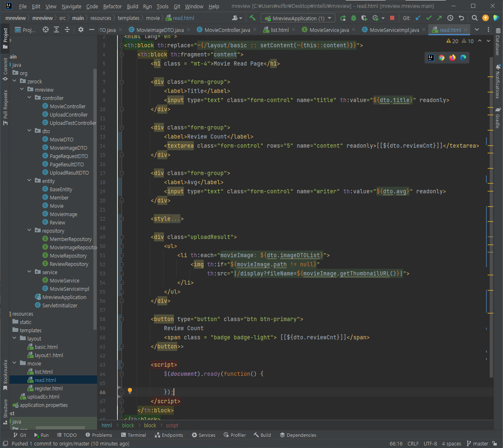The width and height of the screenshot is (503, 448).
Task: Toggle the Pull Requests side panel
Action: point(5,107)
